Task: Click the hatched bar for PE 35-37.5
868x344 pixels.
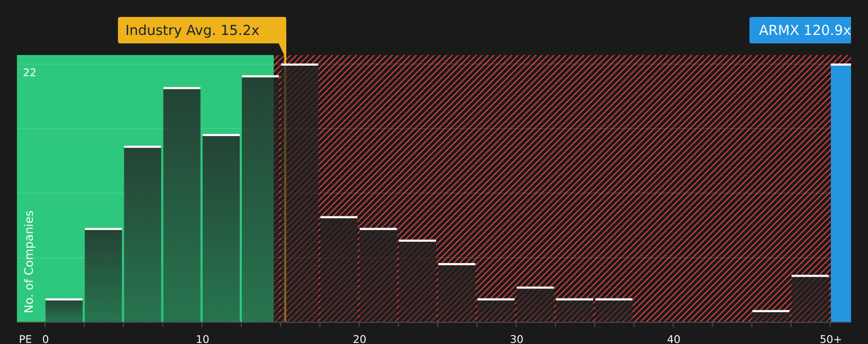Action: pos(614,311)
